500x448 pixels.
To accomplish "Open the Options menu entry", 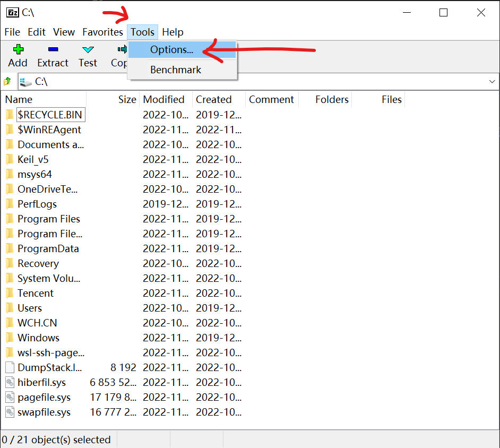I will click(171, 50).
